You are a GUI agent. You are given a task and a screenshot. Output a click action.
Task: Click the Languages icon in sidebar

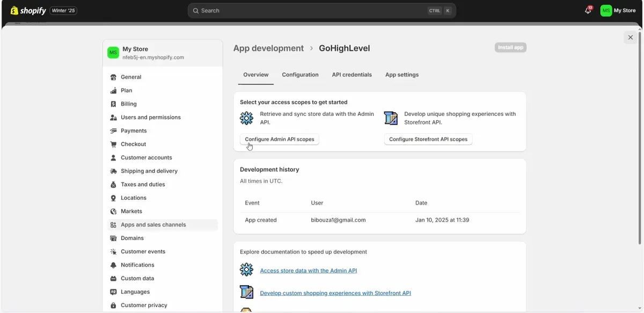pos(113,292)
